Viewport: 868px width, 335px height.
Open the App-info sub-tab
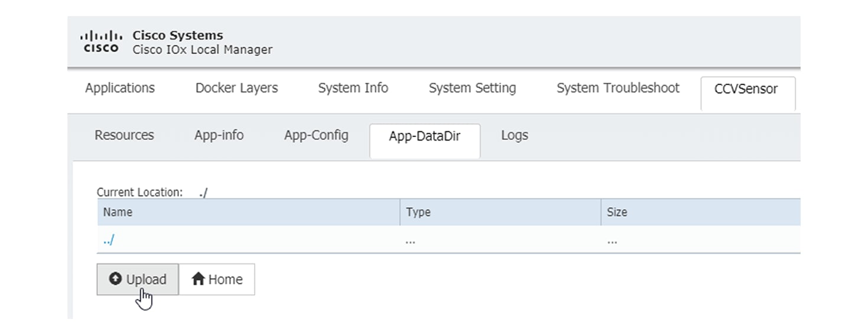219,135
